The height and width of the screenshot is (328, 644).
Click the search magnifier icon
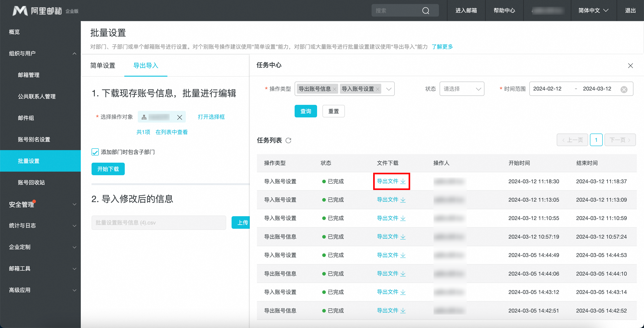click(x=425, y=11)
